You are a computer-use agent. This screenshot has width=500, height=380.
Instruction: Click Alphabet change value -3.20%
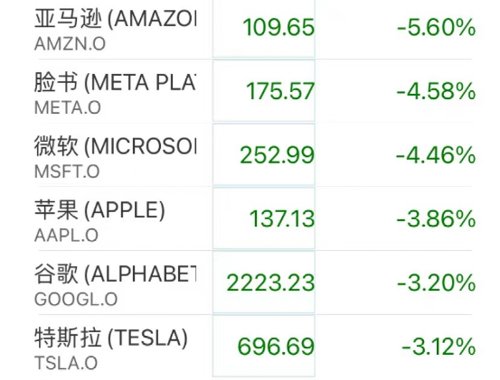click(x=436, y=283)
